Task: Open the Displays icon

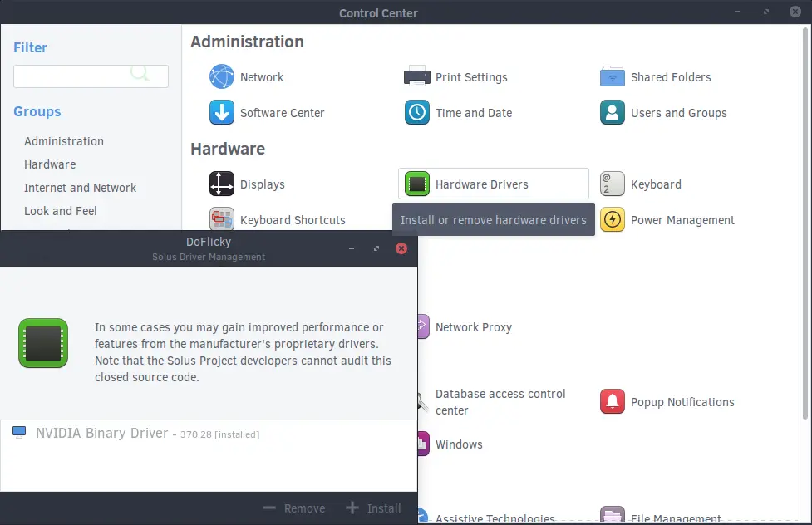Action: coord(222,184)
